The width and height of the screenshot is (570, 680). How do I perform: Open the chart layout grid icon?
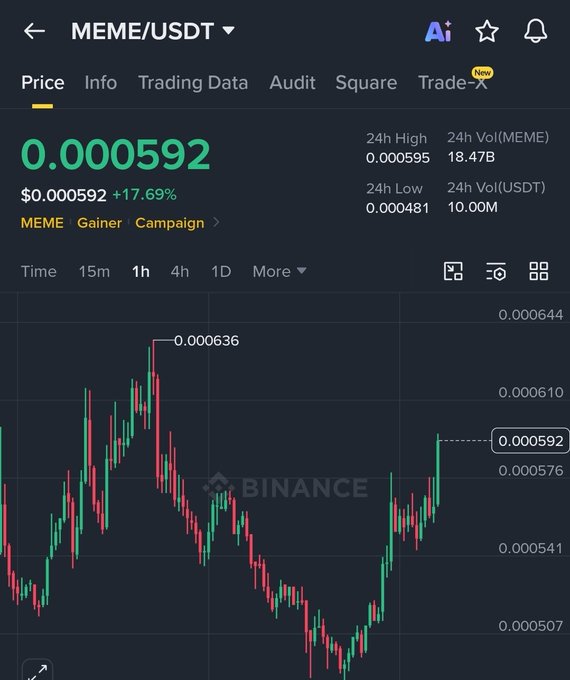(x=538, y=271)
